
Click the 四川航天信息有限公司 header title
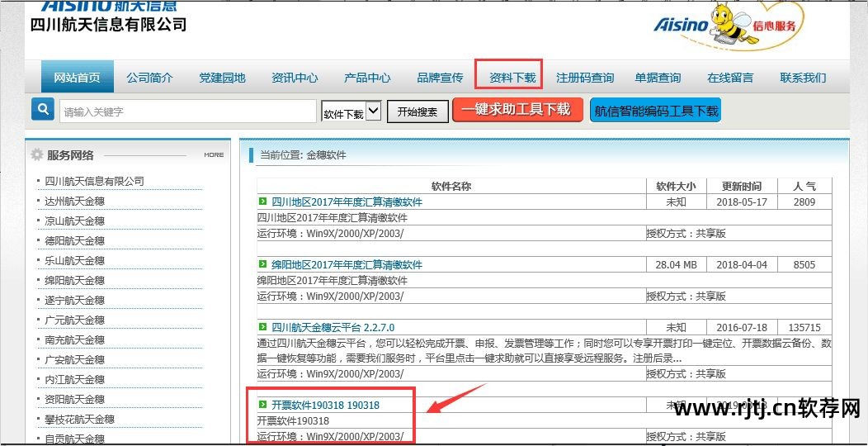pyautogui.click(x=109, y=25)
